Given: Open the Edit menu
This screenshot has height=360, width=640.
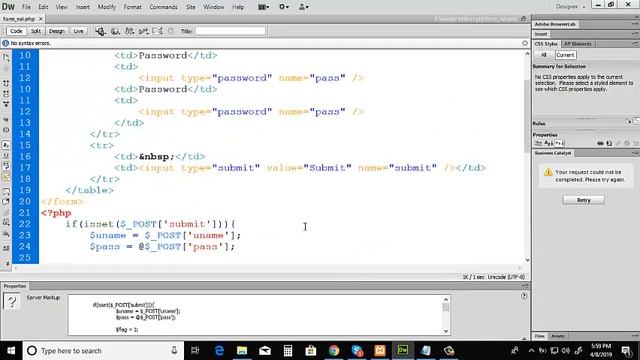Looking at the screenshot, I should (x=43, y=7).
